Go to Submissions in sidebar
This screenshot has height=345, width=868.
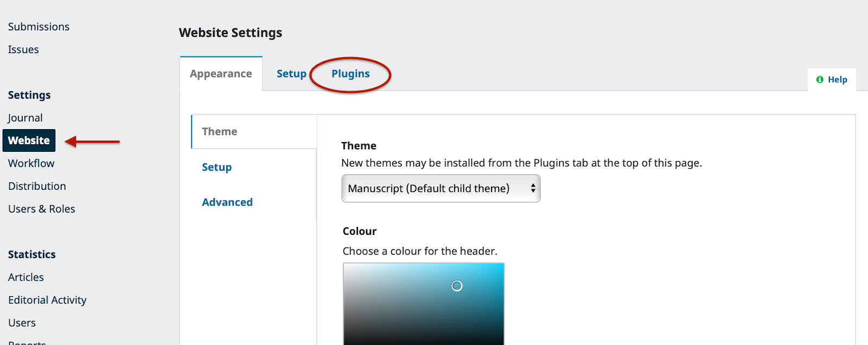39,27
